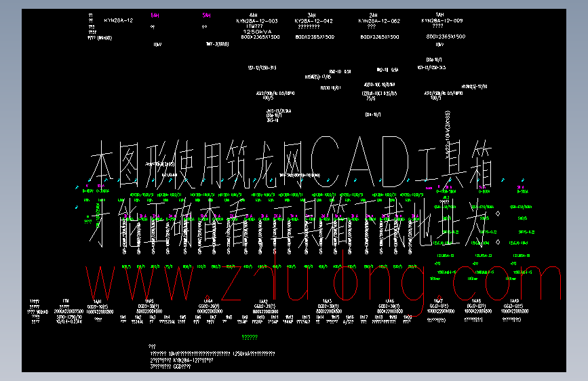Click the 1AA2 panel label
Screen dimensions: 588x381
pyautogui.click(x=264, y=301)
